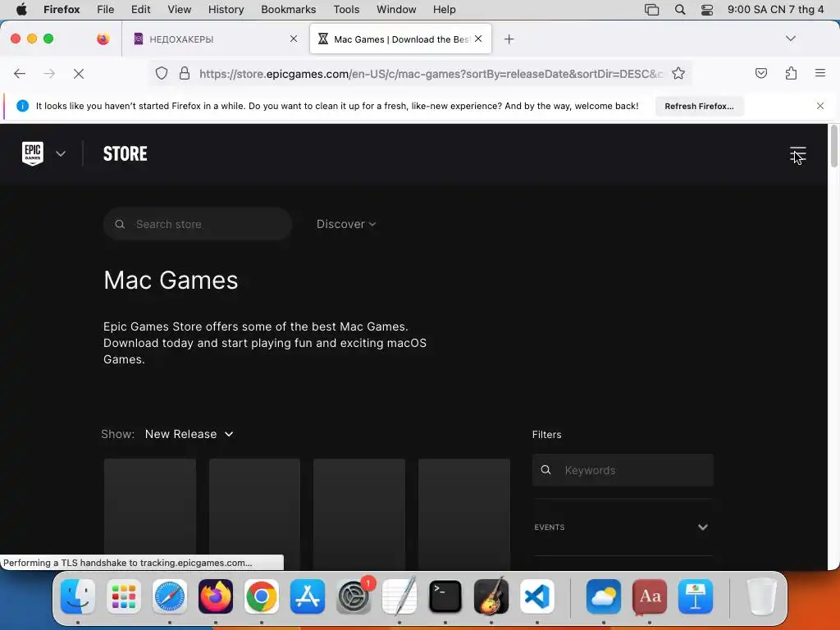
Task: Launch Google Chrome from the dock
Action: pyautogui.click(x=262, y=596)
